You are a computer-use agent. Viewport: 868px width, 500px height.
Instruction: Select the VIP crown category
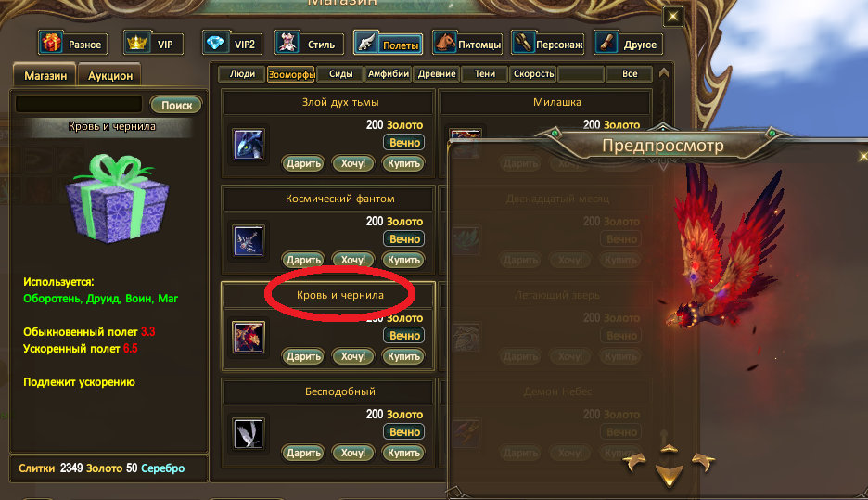coord(153,44)
